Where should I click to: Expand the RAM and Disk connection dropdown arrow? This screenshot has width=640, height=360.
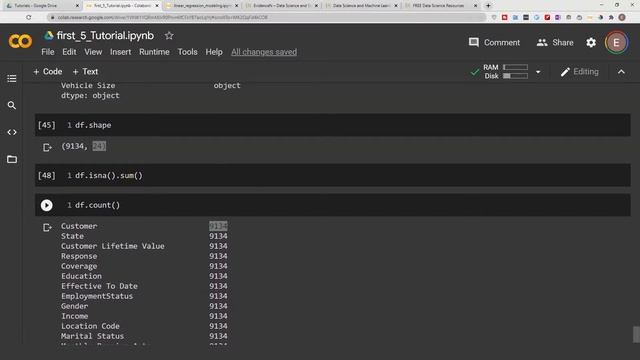point(538,72)
